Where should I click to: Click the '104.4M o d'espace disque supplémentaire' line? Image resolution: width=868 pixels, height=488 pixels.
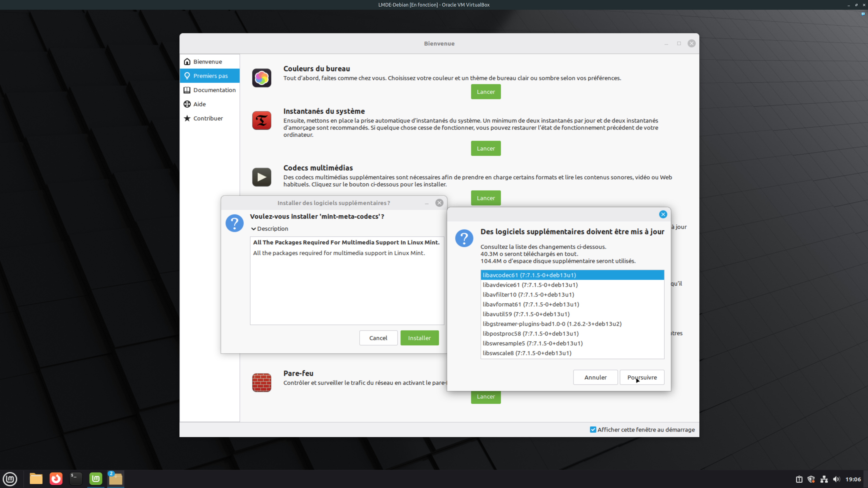point(558,261)
